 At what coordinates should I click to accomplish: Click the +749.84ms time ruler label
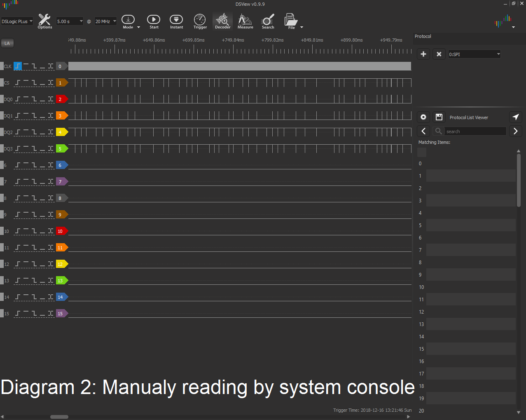[x=233, y=40]
